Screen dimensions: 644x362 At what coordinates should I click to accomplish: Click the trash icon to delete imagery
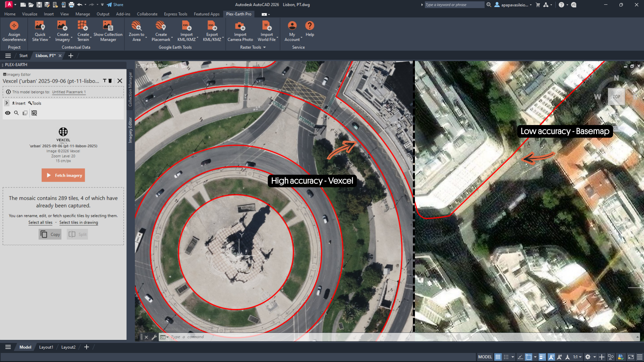[x=110, y=81]
